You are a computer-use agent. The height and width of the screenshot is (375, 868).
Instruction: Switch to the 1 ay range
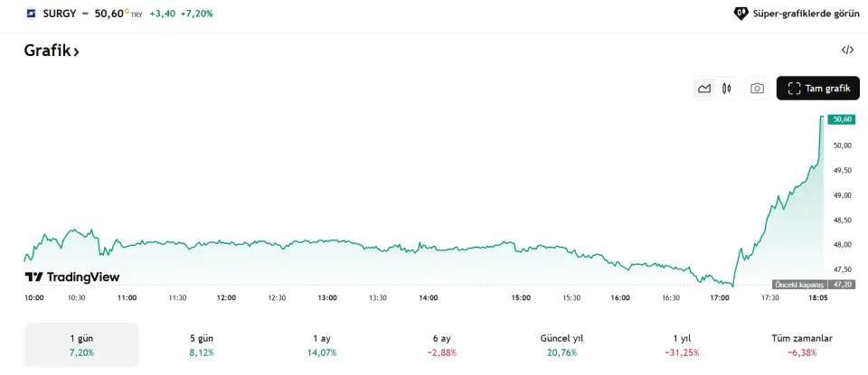coord(322,345)
